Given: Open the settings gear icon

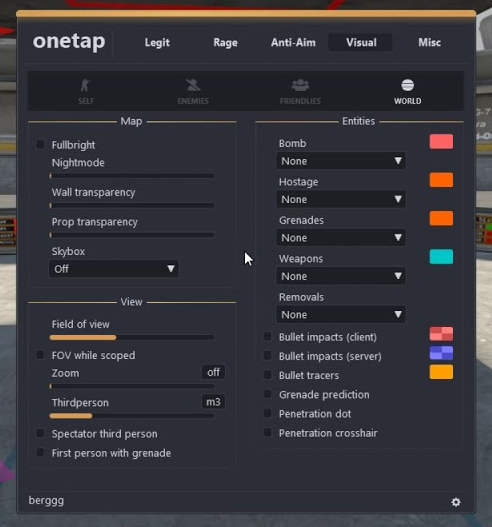Looking at the screenshot, I should pos(456,502).
